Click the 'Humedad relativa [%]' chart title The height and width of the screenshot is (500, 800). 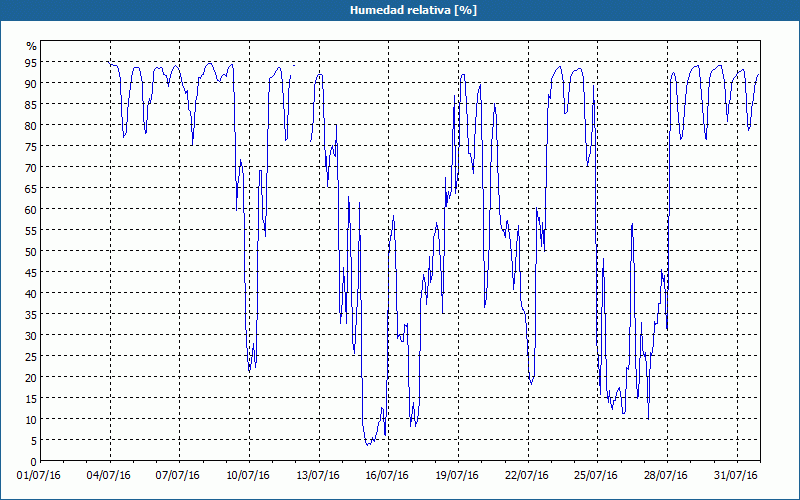pos(413,10)
